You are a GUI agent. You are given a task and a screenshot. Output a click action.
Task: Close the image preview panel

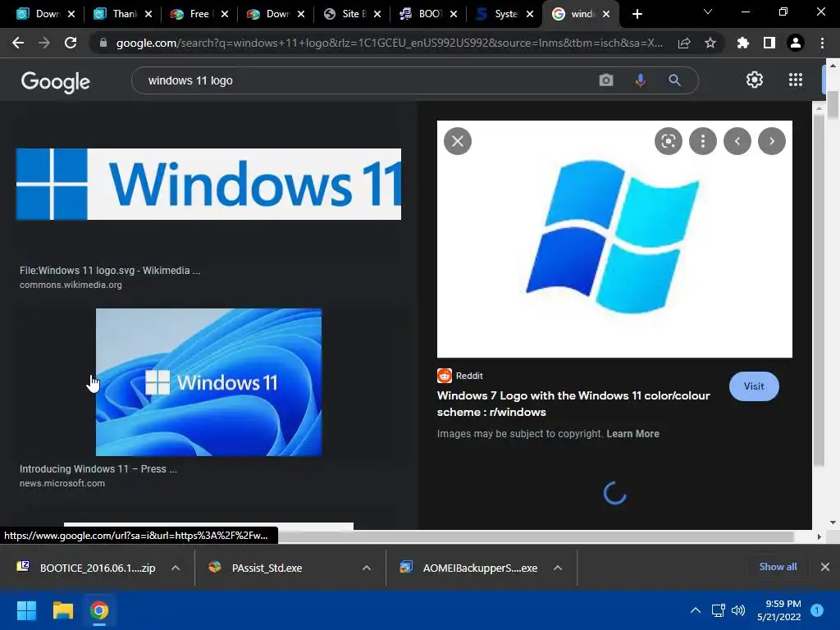pyautogui.click(x=458, y=141)
